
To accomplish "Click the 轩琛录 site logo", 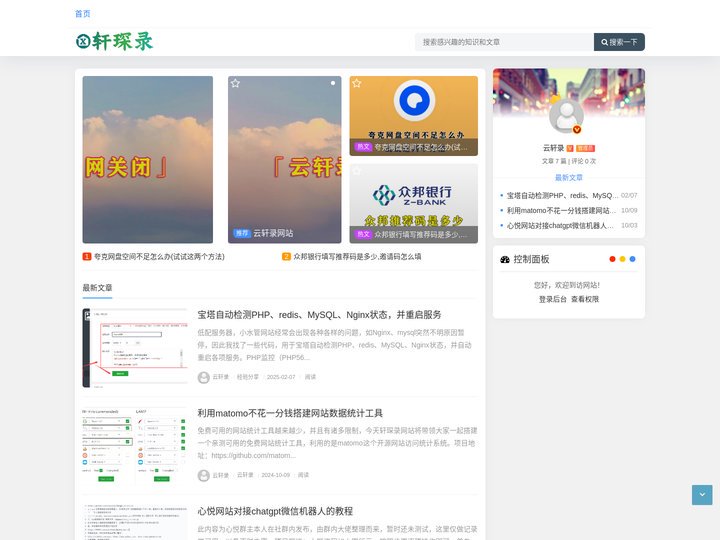I will (x=114, y=41).
